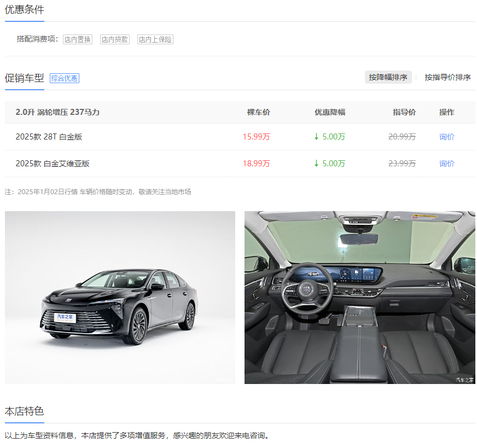Click the 指导价 column header
This screenshot has width=477, height=448.
point(404,112)
